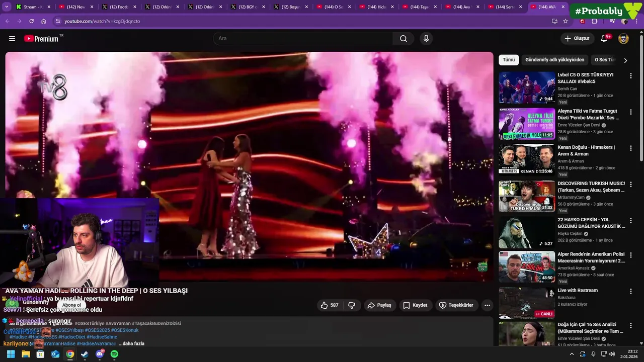Screen dimensions: 644x362
Task: Click the address bar URL
Action: coord(102,21)
